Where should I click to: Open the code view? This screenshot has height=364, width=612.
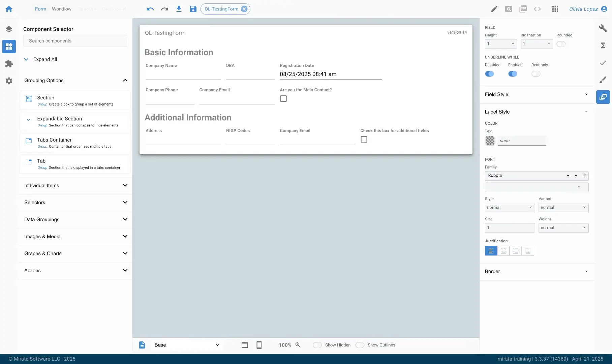(x=537, y=9)
